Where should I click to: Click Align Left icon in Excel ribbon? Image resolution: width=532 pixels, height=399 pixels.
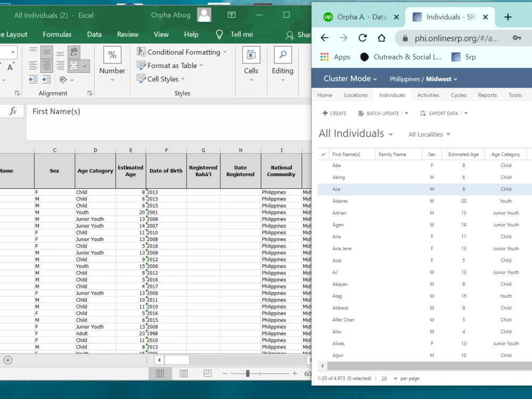(33, 66)
